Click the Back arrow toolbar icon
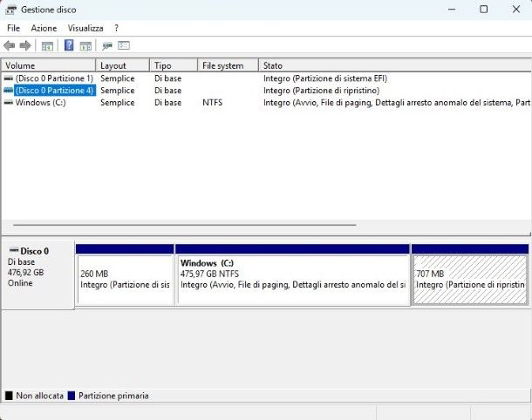This screenshot has width=532, height=420. (10, 45)
